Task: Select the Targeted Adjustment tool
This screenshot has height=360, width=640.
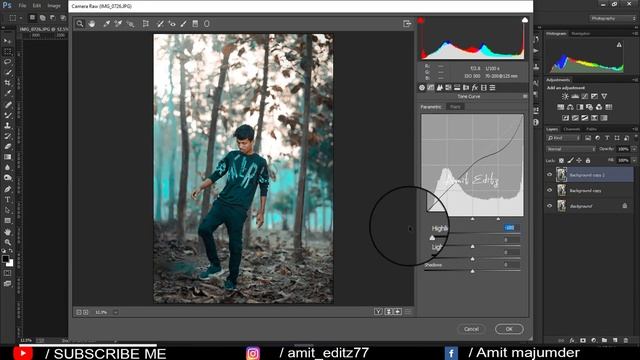Action: 130,24
